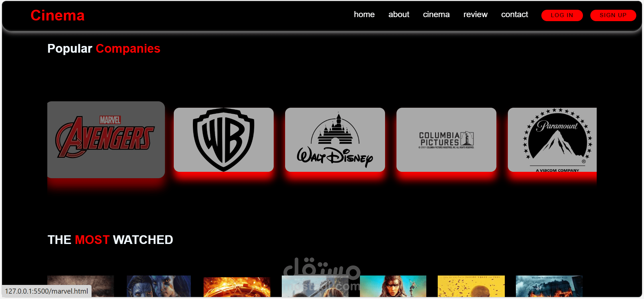The image size is (644, 299).
Task: Navigate to the cinema nav link
Action: (436, 14)
